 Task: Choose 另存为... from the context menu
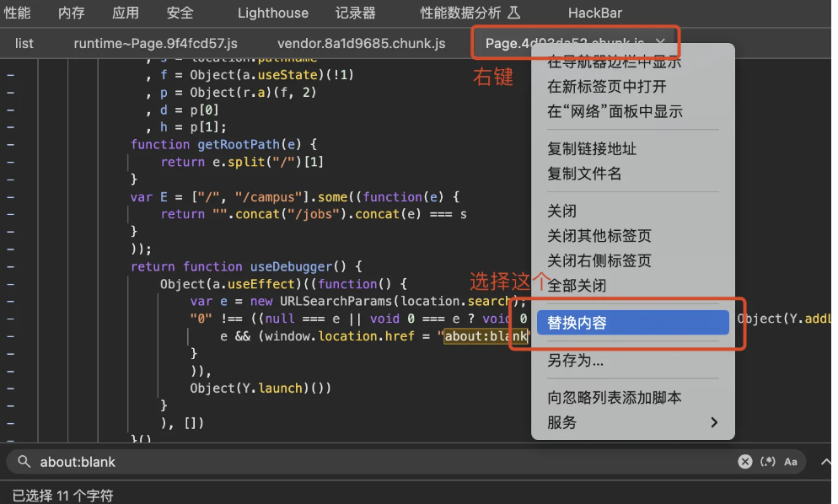(576, 361)
